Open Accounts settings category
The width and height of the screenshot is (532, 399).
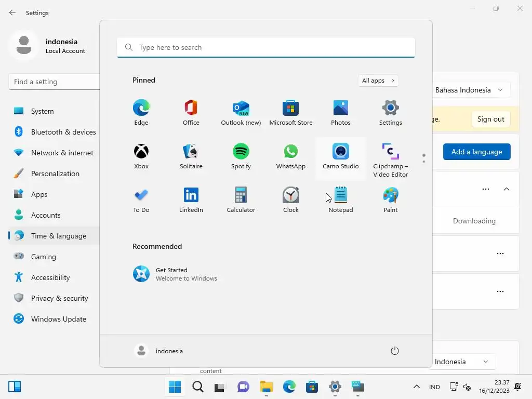pyautogui.click(x=54, y=215)
